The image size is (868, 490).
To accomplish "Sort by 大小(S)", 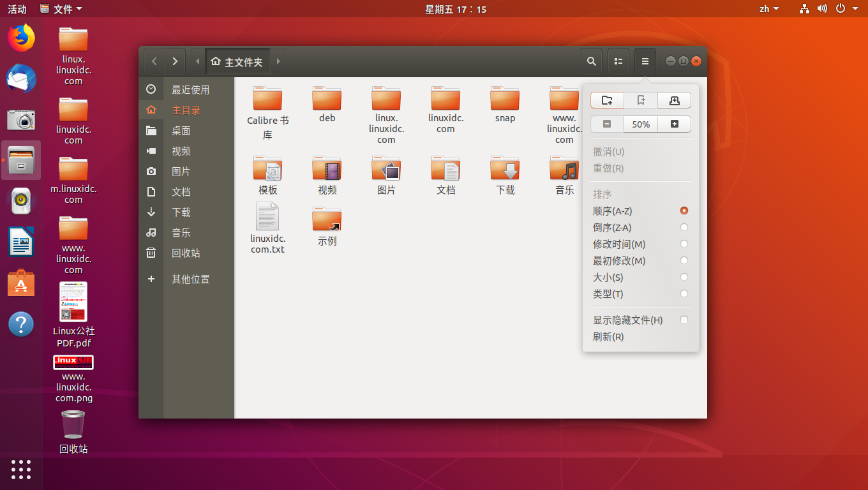I will click(x=641, y=277).
